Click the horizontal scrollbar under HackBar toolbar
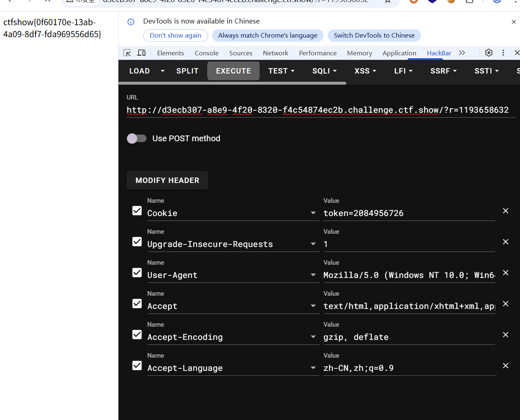Screen dimensions: 520x420 click(232, 83)
